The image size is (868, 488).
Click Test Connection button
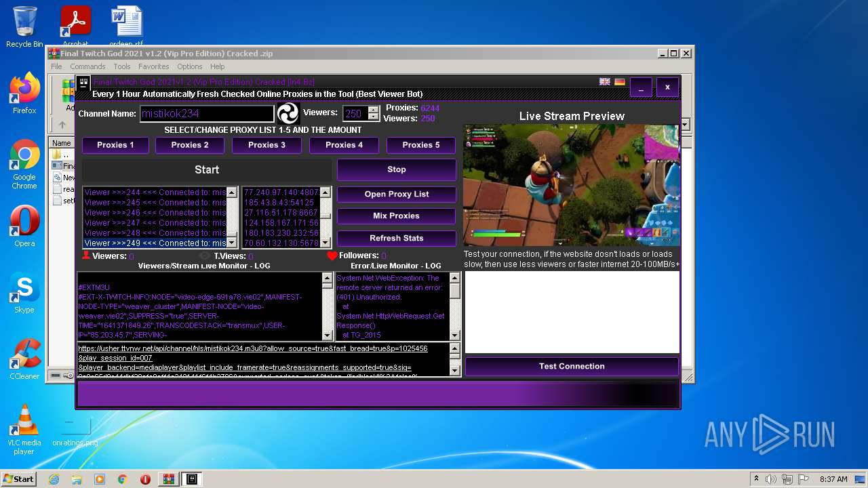(572, 366)
